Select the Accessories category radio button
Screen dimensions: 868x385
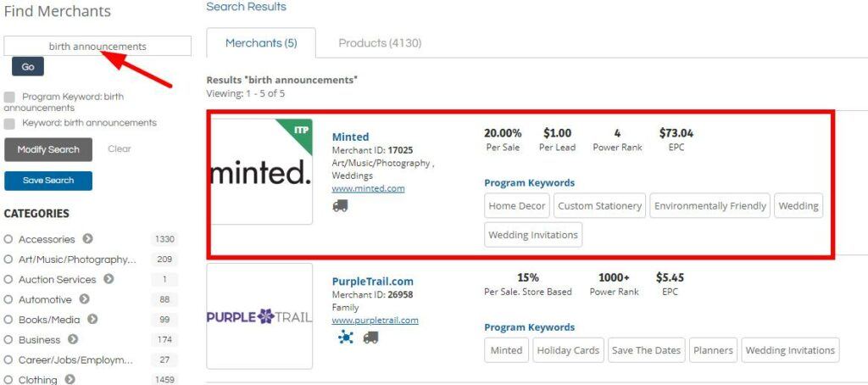point(8,239)
